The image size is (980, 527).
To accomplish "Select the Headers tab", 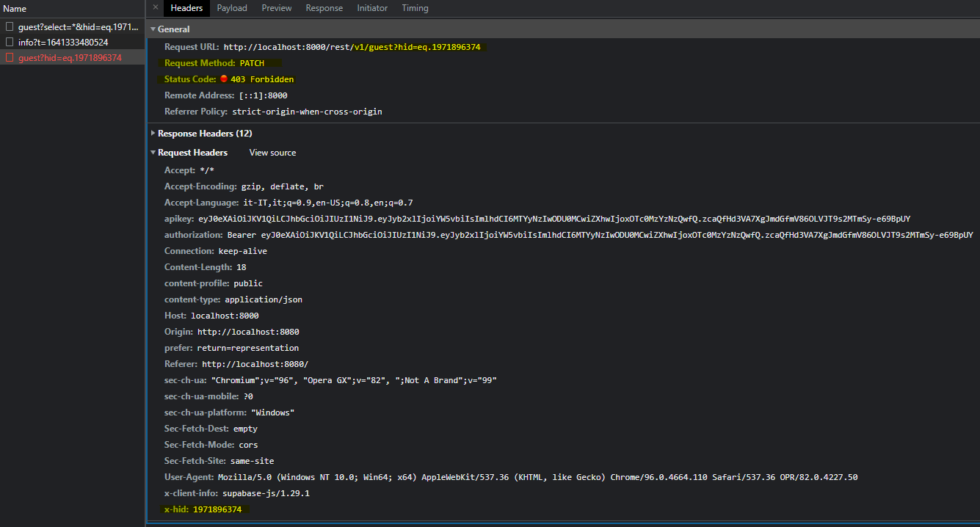I will tap(186, 8).
